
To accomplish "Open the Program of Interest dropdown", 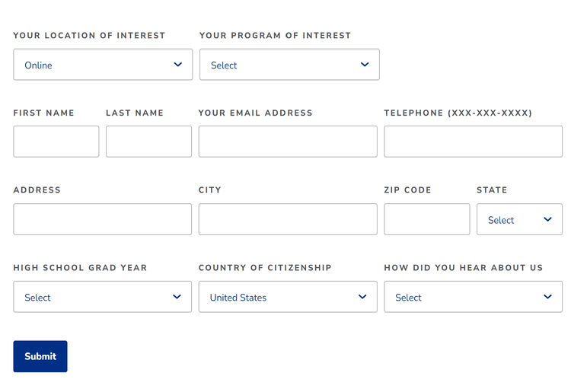I will tap(289, 65).
